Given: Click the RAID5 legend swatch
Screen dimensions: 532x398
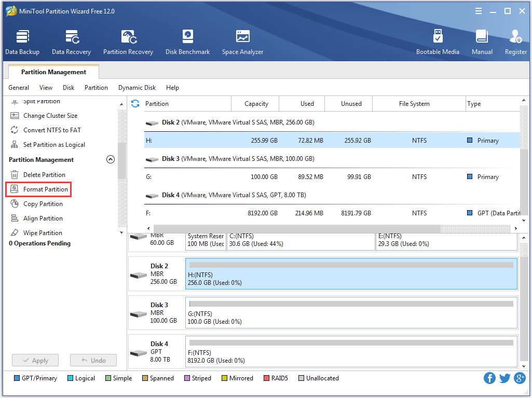Looking at the screenshot, I should (266, 378).
